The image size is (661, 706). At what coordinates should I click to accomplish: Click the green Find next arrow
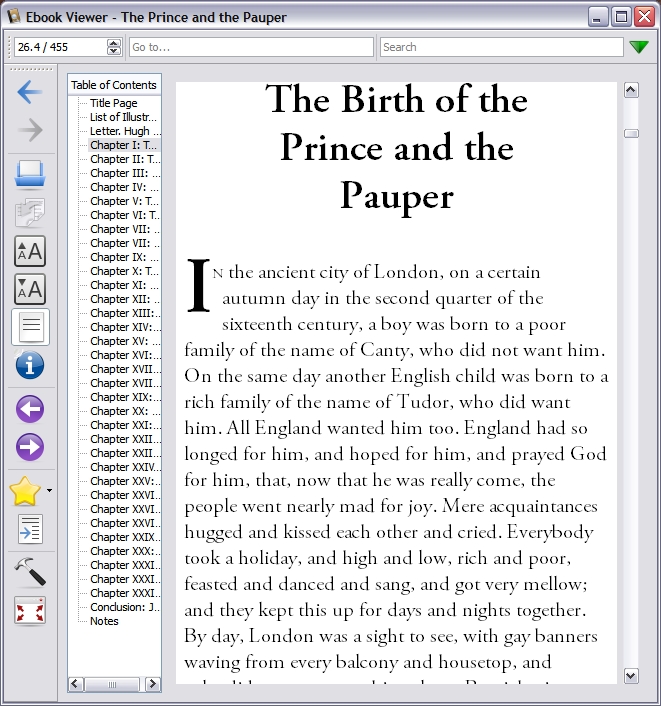point(639,47)
